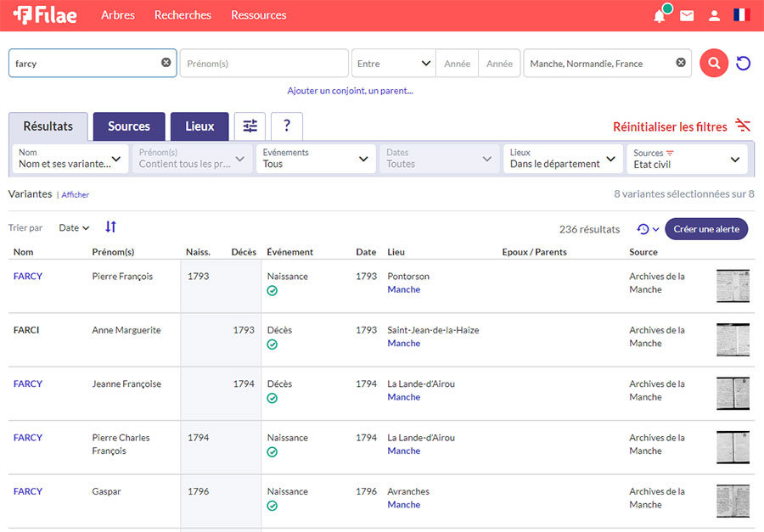
Task: Open the 'Trier par' Date dropdown
Action: point(74,228)
